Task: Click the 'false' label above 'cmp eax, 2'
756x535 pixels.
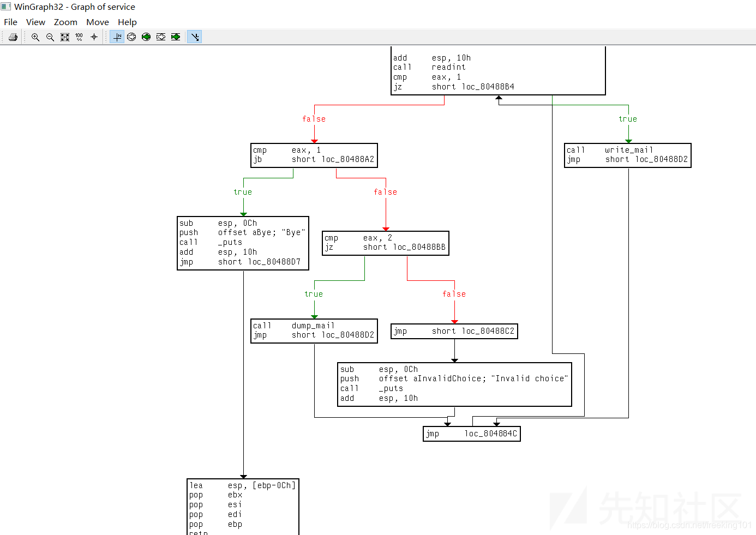Action: click(386, 192)
